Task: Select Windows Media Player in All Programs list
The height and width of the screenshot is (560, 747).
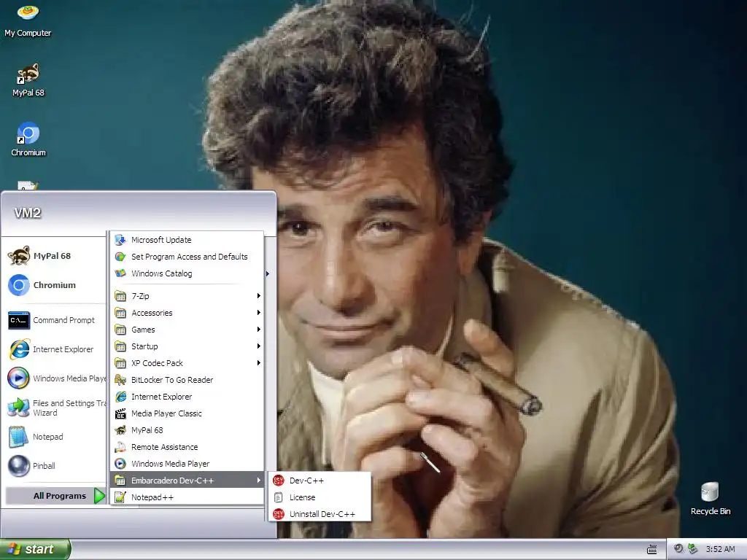Action: point(187,463)
